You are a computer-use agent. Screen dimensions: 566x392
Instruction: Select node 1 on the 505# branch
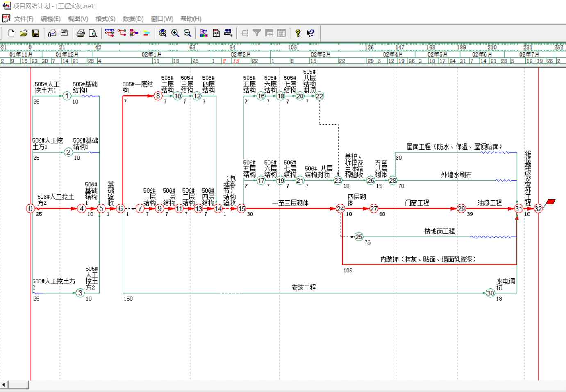[x=67, y=96]
